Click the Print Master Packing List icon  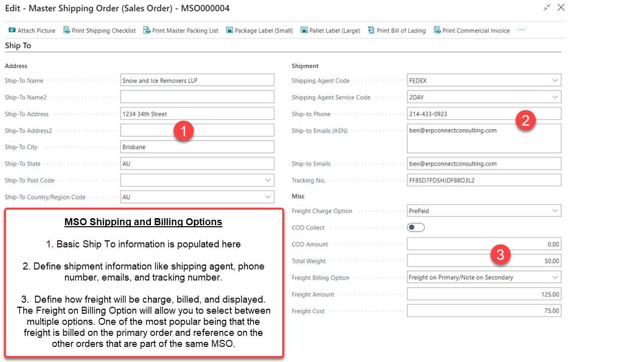(147, 31)
